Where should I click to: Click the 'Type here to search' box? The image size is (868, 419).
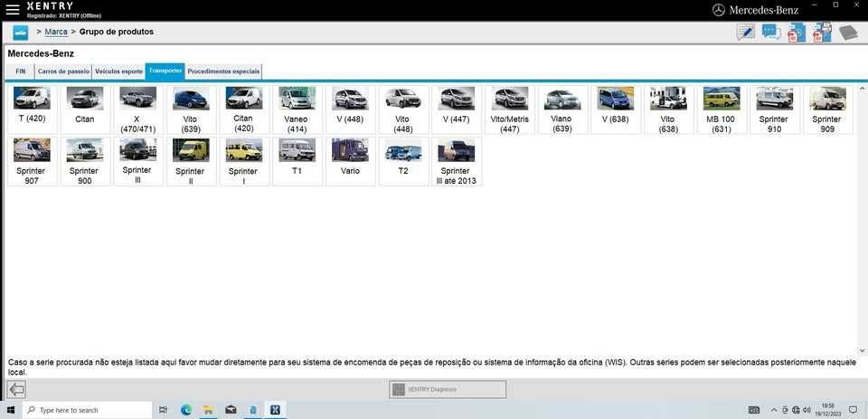coord(87,410)
